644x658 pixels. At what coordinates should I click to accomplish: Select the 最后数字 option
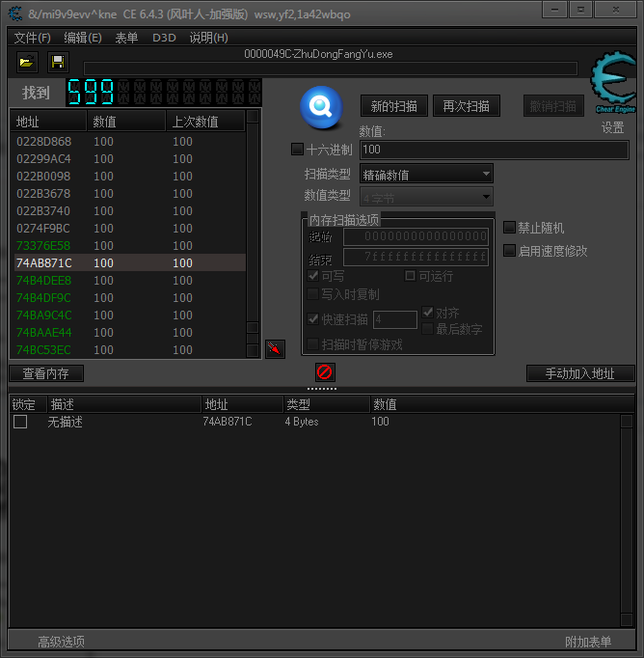coord(428,329)
